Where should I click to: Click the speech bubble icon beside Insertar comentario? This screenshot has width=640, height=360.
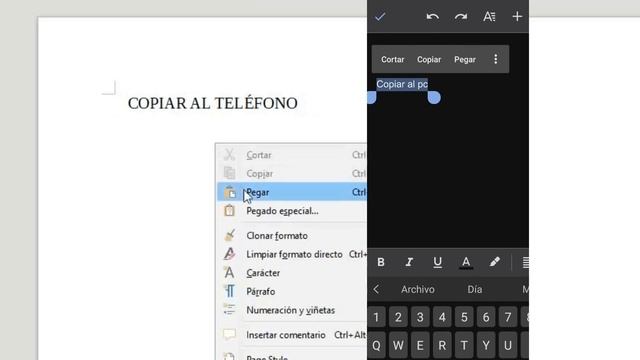click(x=229, y=334)
